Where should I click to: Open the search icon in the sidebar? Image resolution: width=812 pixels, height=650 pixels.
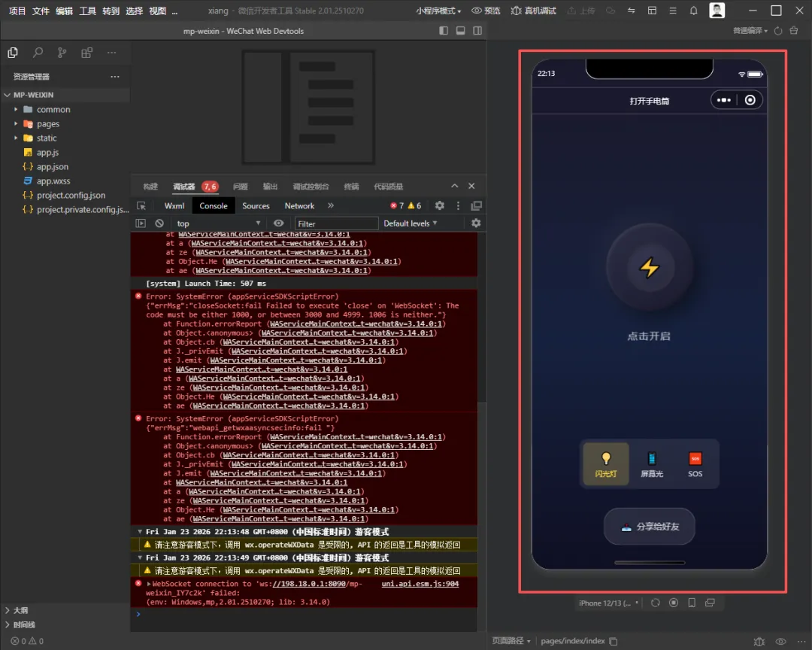pos(38,53)
